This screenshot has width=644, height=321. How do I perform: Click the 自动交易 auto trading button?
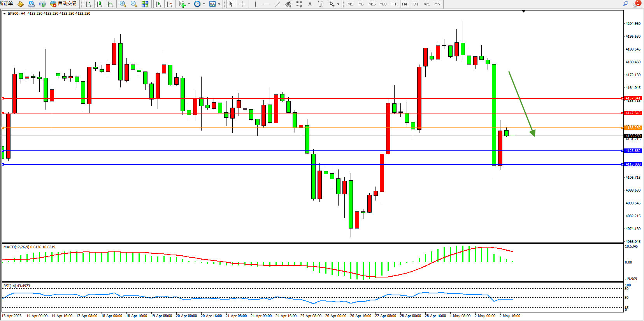[63, 4]
